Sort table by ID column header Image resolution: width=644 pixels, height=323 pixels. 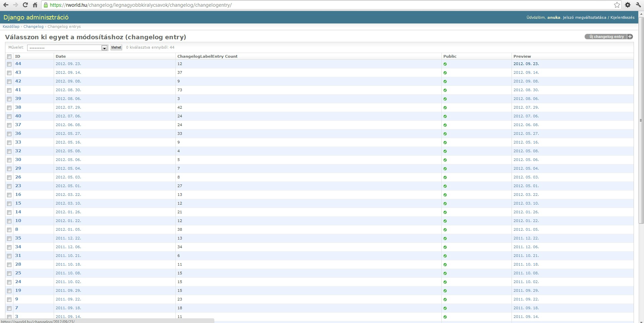[x=18, y=56]
